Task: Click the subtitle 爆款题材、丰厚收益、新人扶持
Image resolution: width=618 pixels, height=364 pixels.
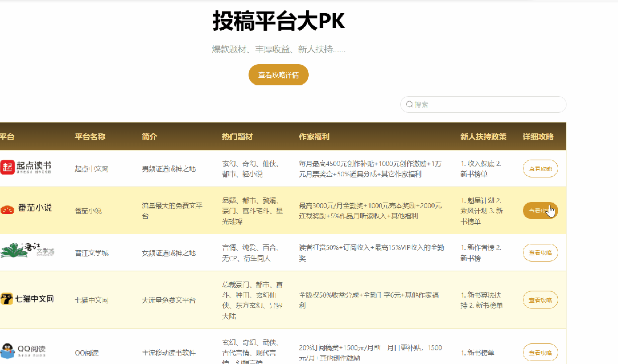Action: [278, 49]
